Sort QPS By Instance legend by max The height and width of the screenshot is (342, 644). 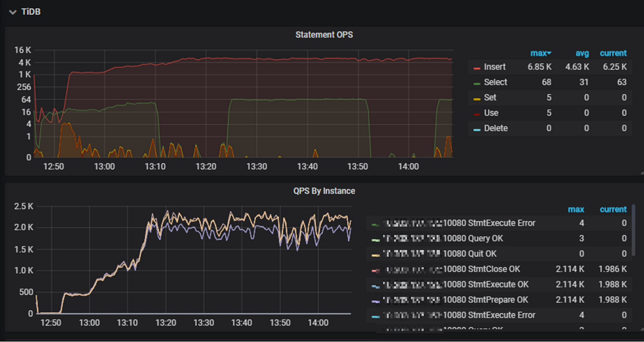[x=576, y=209]
